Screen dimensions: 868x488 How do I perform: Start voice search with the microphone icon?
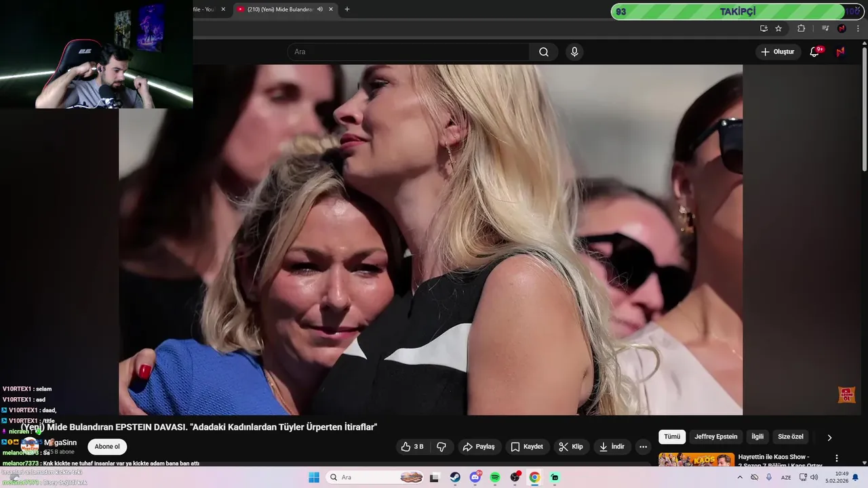click(x=574, y=52)
